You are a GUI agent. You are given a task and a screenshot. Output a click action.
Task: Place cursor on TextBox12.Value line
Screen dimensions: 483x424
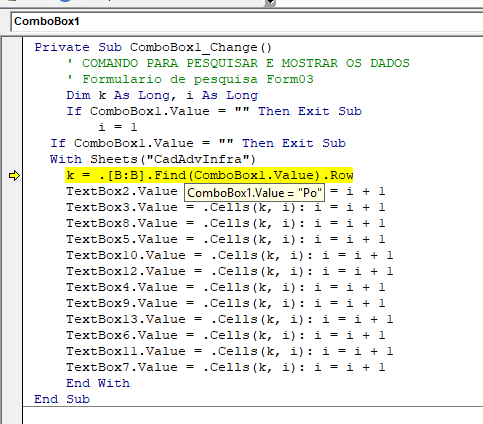point(230,271)
